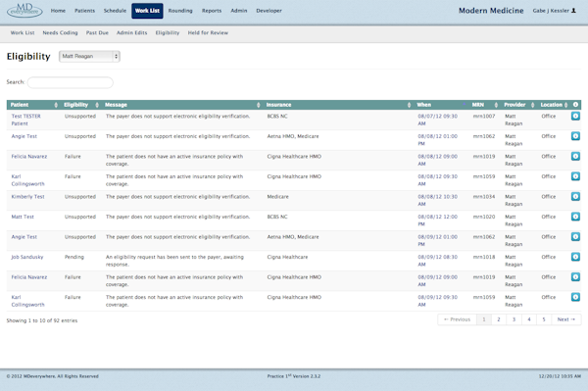Viewport: 588px width, 391px height.
Task: Click action icon for Angie Test 08/09/12 row
Action: (575, 236)
